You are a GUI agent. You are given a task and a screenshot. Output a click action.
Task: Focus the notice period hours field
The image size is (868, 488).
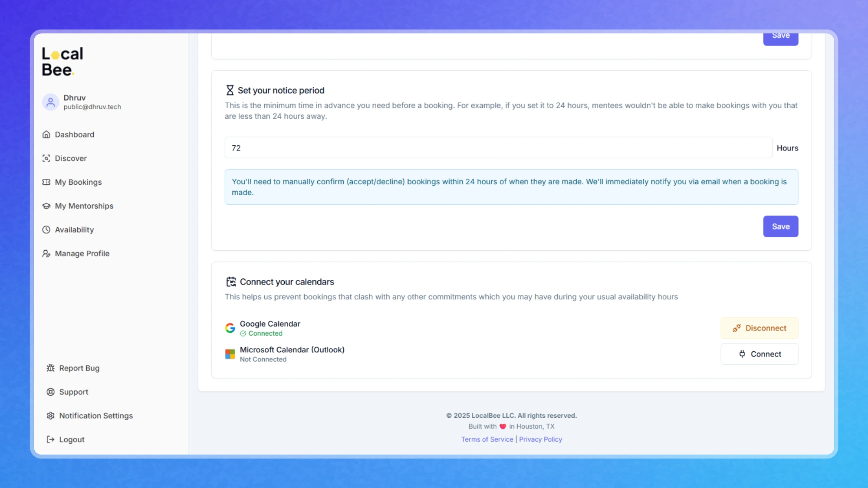pos(498,148)
